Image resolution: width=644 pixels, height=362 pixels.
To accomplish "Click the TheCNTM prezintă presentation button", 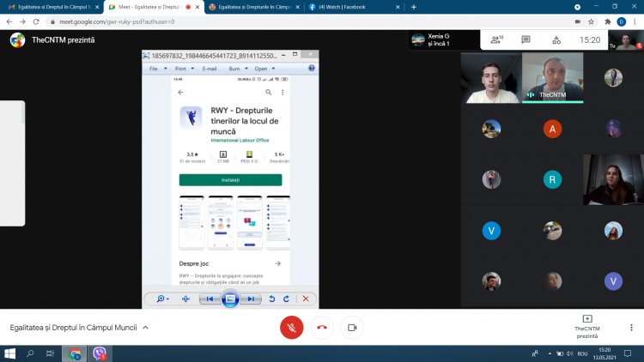I will click(x=587, y=326).
